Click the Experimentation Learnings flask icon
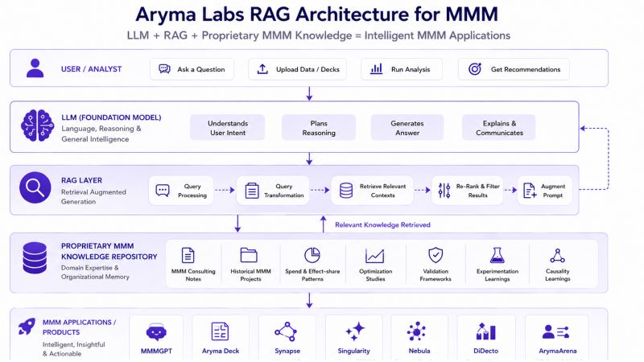This screenshot has width=644, height=362. 497,255
